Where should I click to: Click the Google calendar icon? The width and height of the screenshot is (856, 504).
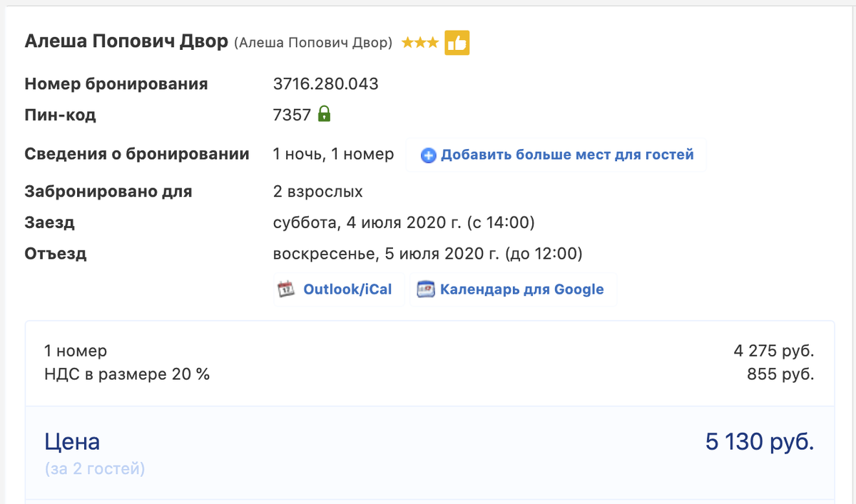tap(426, 289)
